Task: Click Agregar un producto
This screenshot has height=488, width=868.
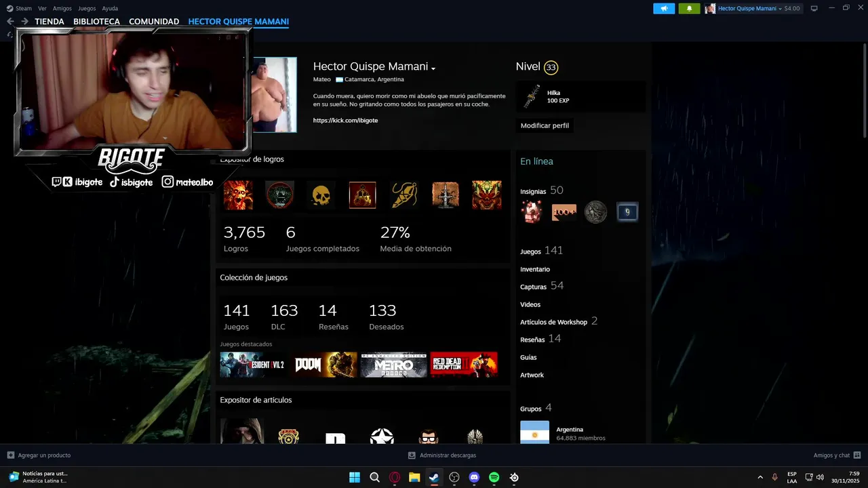Action: click(x=39, y=455)
